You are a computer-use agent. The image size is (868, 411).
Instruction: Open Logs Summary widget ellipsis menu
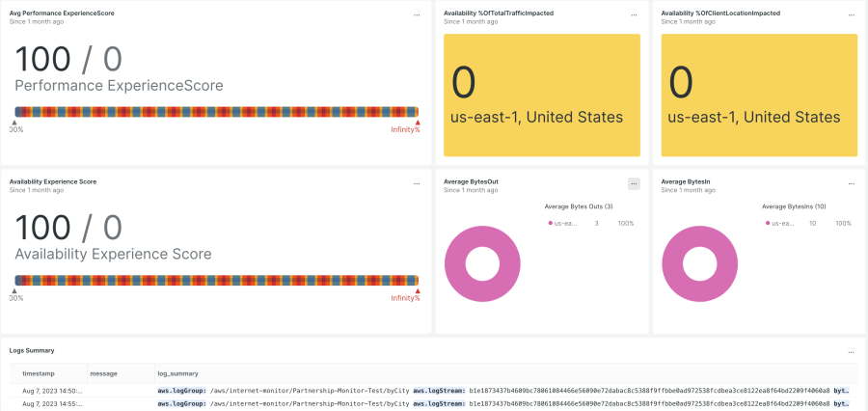coord(850,352)
